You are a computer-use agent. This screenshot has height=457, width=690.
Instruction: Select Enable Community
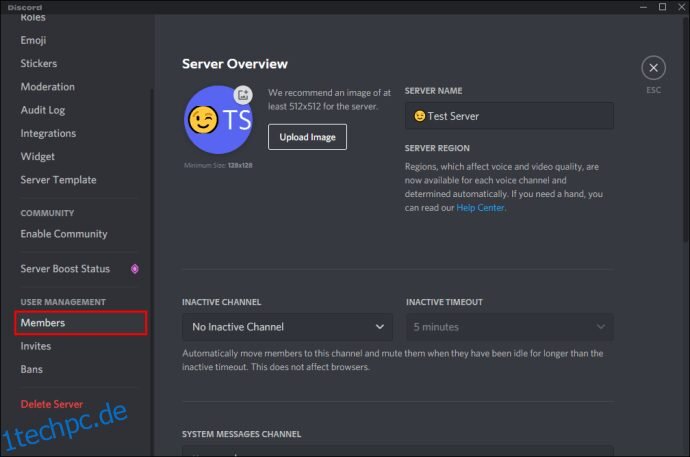[64, 234]
